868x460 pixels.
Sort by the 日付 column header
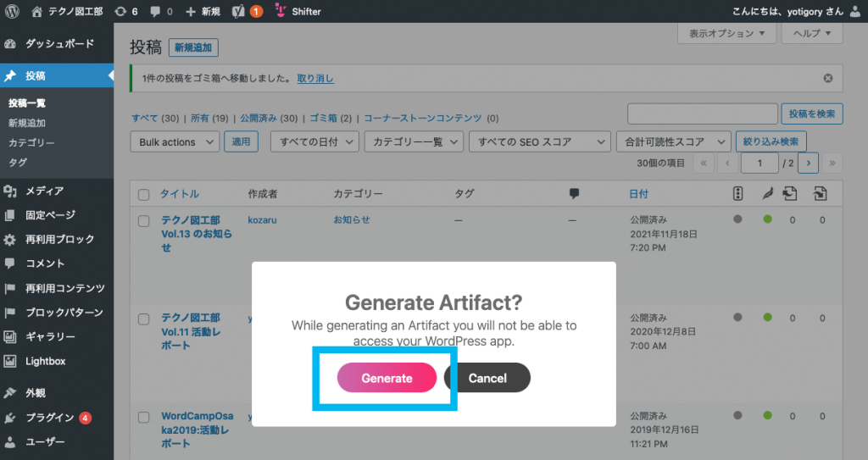[x=639, y=194]
